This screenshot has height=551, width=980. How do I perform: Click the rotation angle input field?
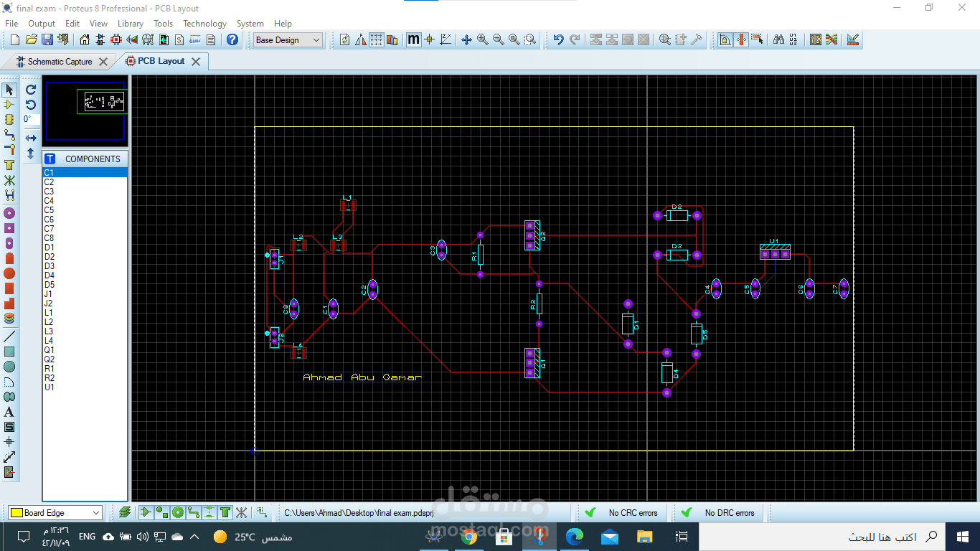point(31,120)
